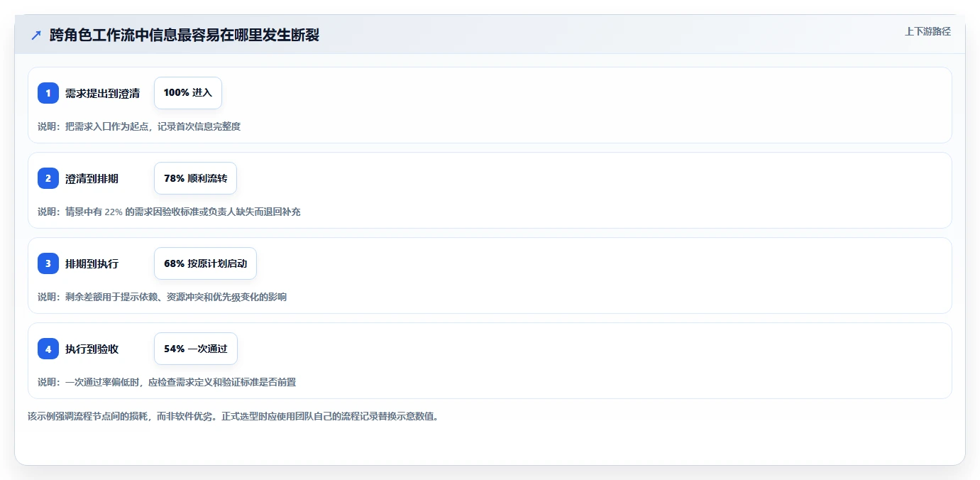This screenshot has width=980, height=480.
Task: Click the 54% 一次通过 pill
Action: 195,349
